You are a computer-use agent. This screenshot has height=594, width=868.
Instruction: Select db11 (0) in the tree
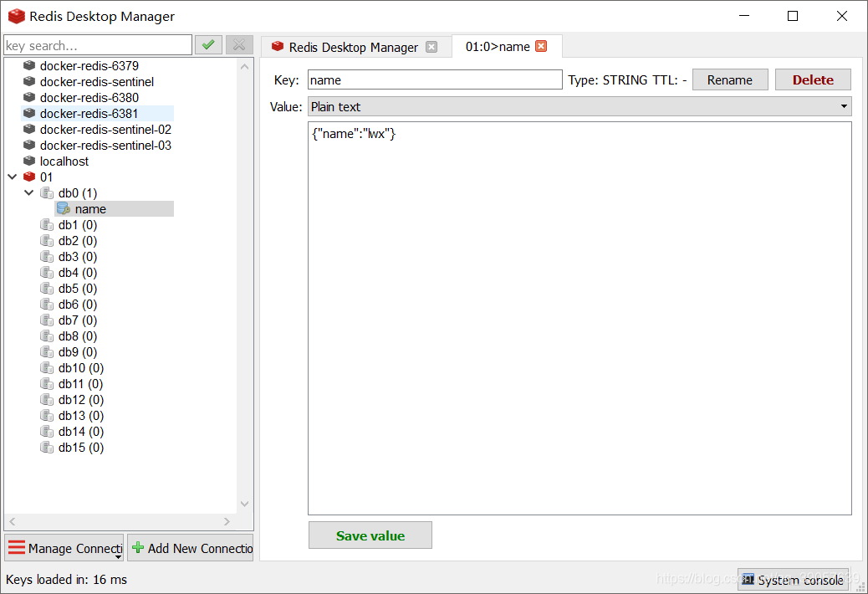81,384
